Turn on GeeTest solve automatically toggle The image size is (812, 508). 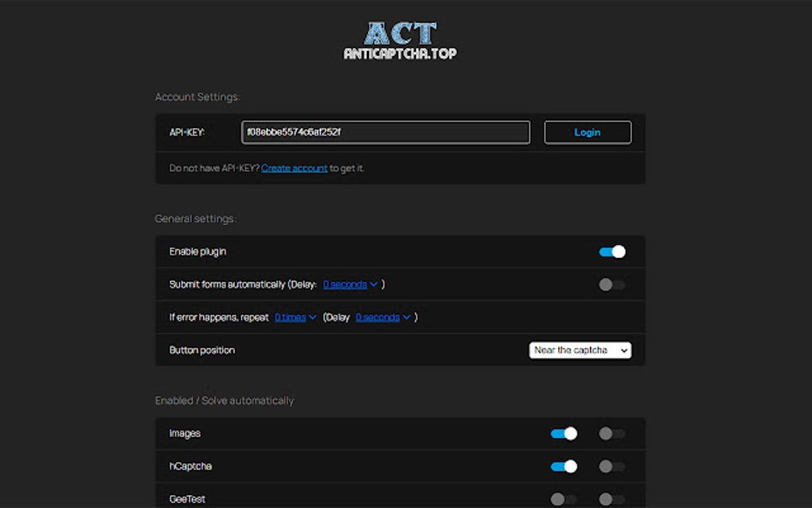(x=611, y=499)
